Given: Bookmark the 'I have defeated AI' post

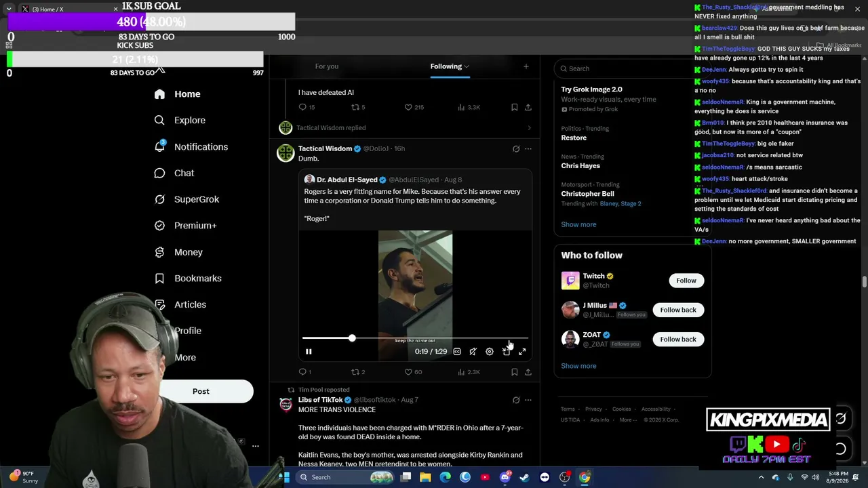Looking at the screenshot, I should point(515,107).
